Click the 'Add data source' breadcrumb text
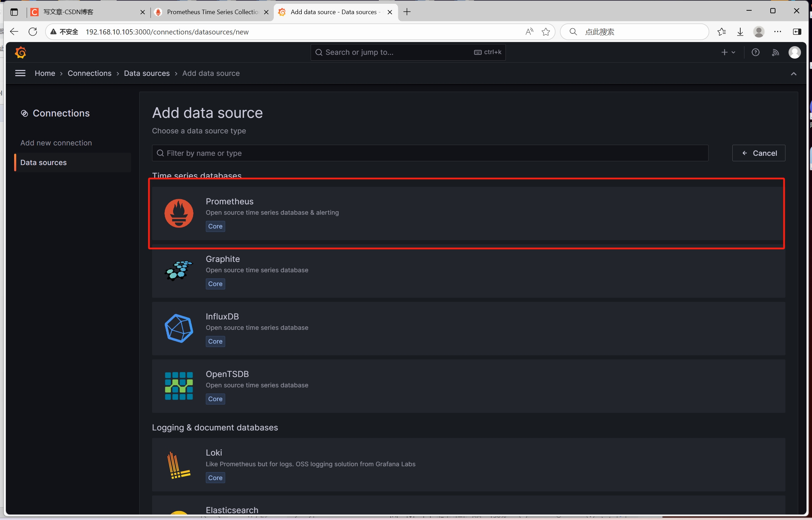This screenshot has height=520, width=812. (211, 73)
